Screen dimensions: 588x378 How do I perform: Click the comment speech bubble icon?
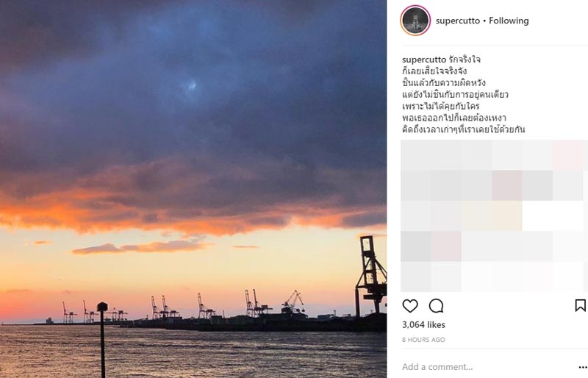[436, 306]
